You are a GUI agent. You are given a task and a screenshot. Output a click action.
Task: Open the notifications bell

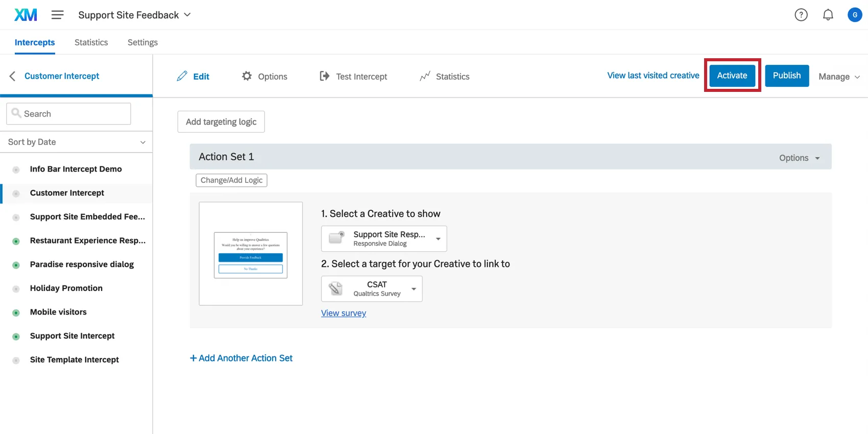[828, 15]
